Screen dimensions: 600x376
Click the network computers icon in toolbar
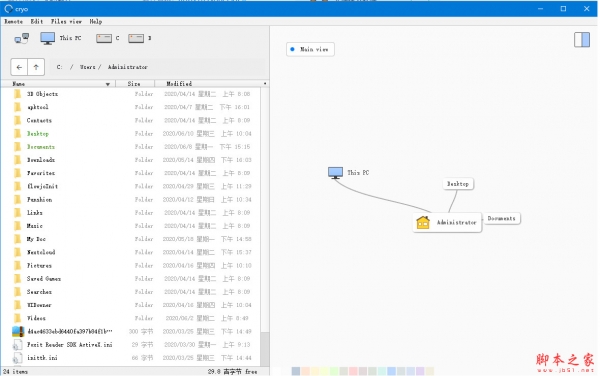tap(21, 38)
